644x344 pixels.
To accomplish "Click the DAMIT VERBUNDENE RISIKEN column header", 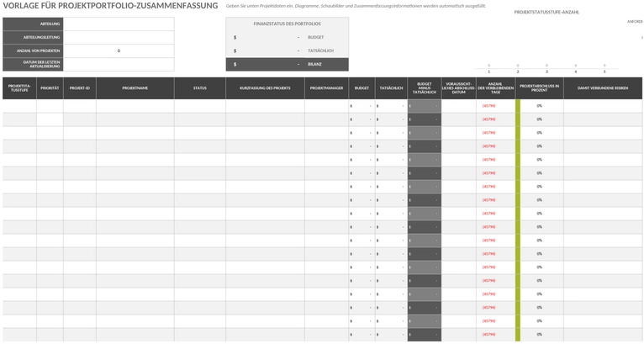I will point(603,88).
